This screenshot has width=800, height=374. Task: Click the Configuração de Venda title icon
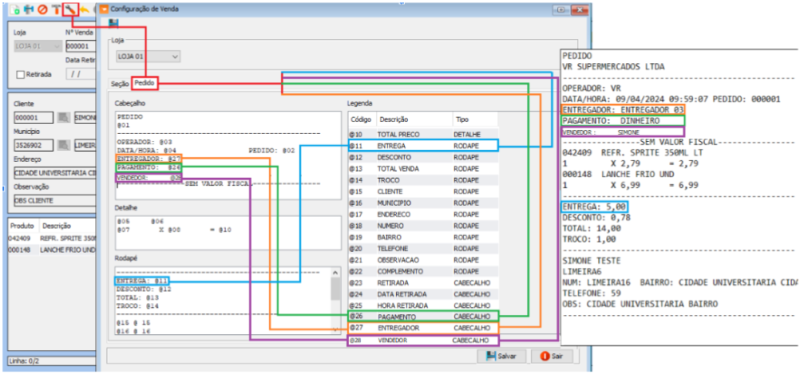pyautogui.click(x=104, y=9)
